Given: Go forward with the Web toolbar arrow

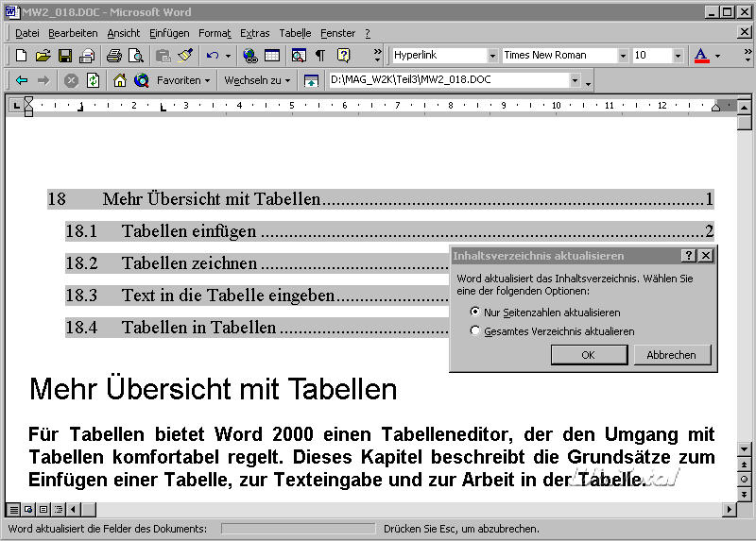Looking at the screenshot, I should [43, 80].
